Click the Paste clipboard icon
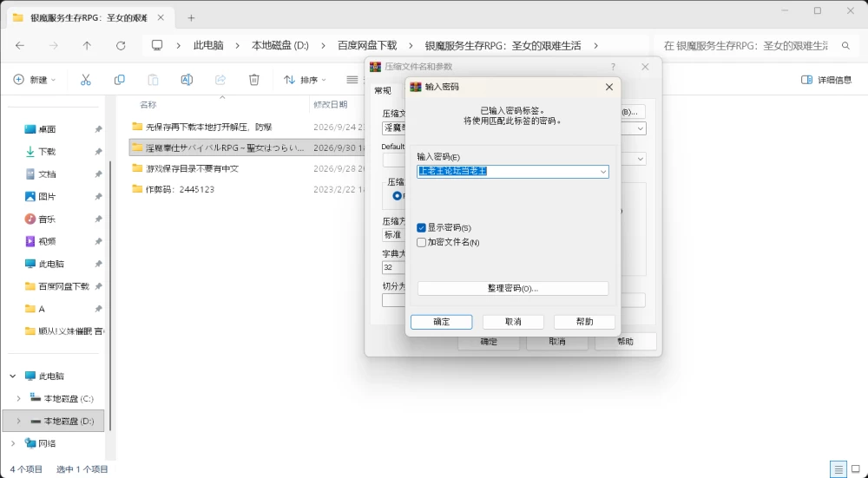868x478 pixels. 153,80
